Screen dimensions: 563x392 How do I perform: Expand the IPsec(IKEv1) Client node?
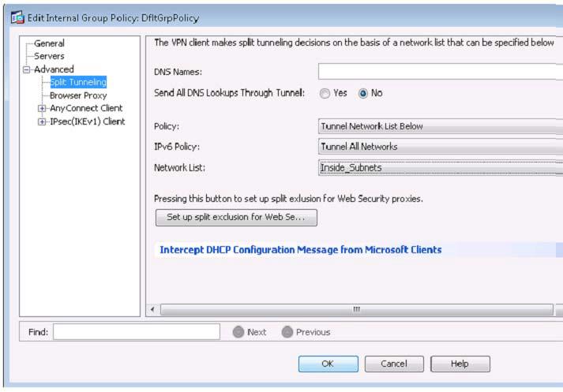42,121
